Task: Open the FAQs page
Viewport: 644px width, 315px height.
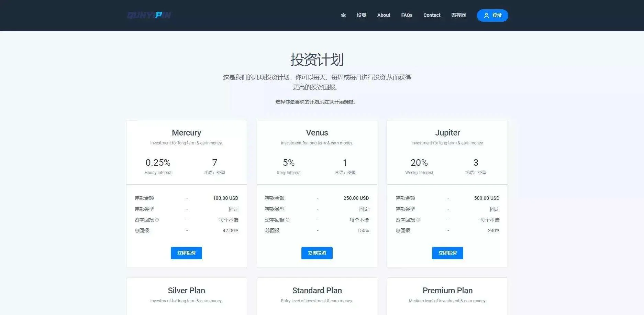Action: click(407, 15)
